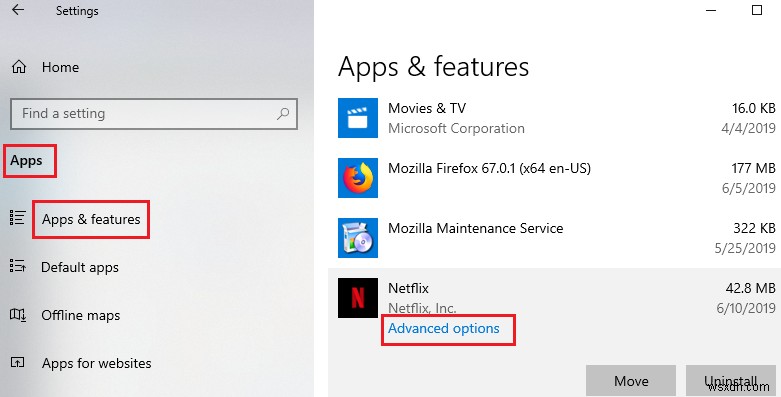Click the Move button for Netflix
The height and width of the screenshot is (397, 781).
(631, 381)
